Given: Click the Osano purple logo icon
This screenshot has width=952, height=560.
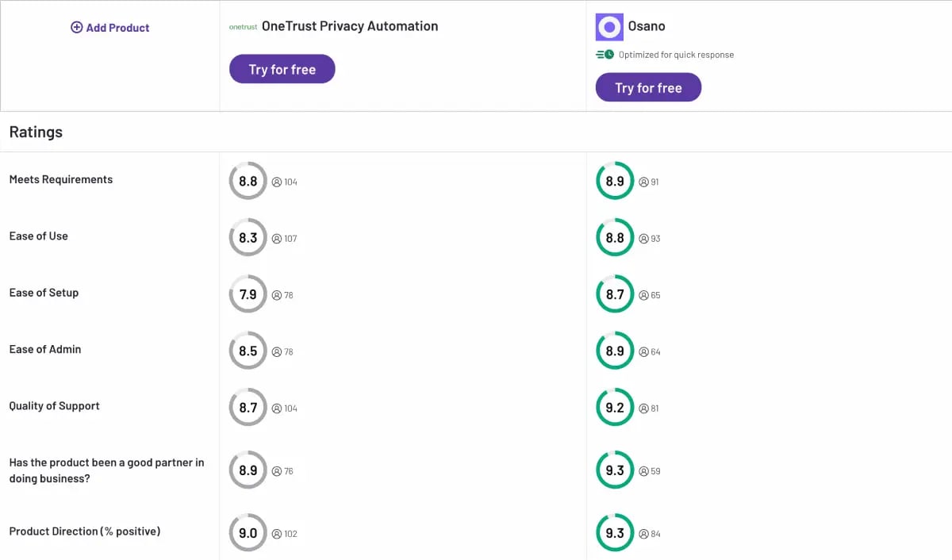Looking at the screenshot, I should [x=609, y=27].
